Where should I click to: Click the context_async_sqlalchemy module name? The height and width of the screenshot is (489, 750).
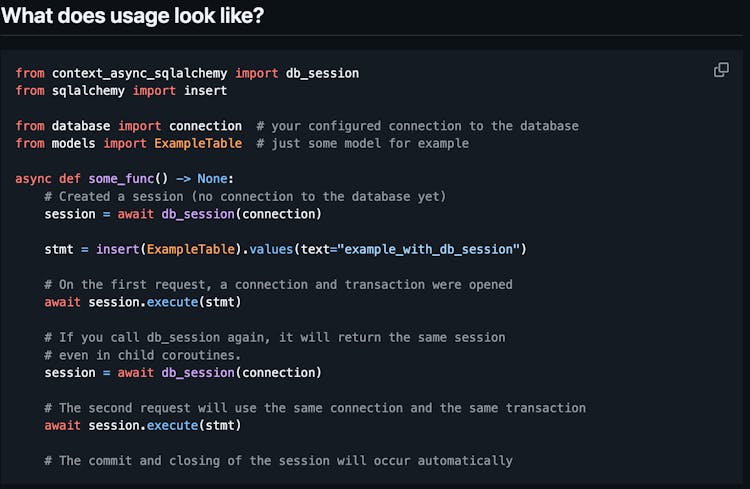tap(139, 73)
